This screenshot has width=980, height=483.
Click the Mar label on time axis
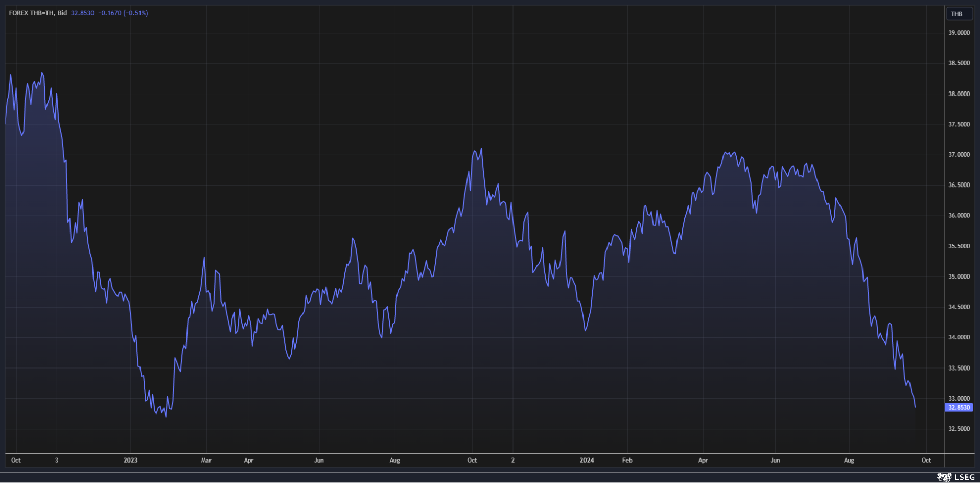pyautogui.click(x=206, y=460)
